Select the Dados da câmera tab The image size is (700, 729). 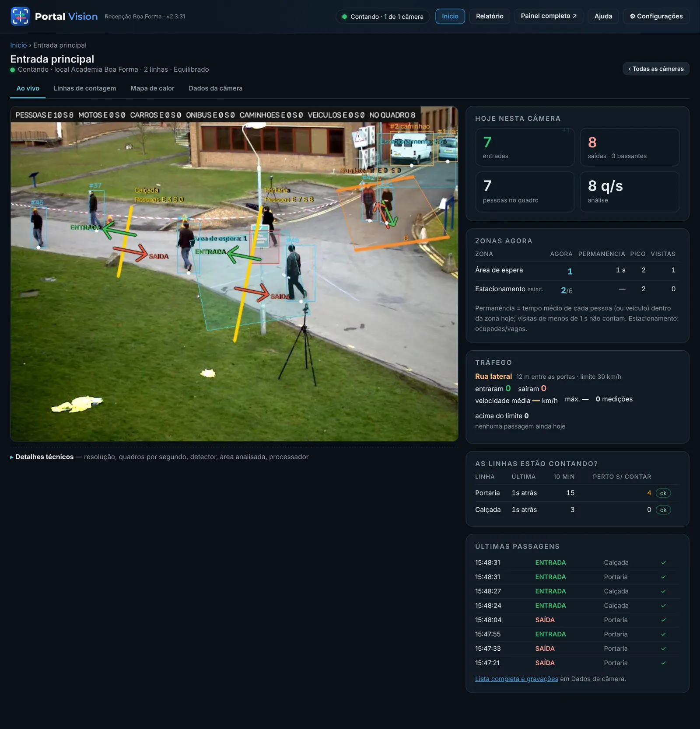[x=215, y=88]
